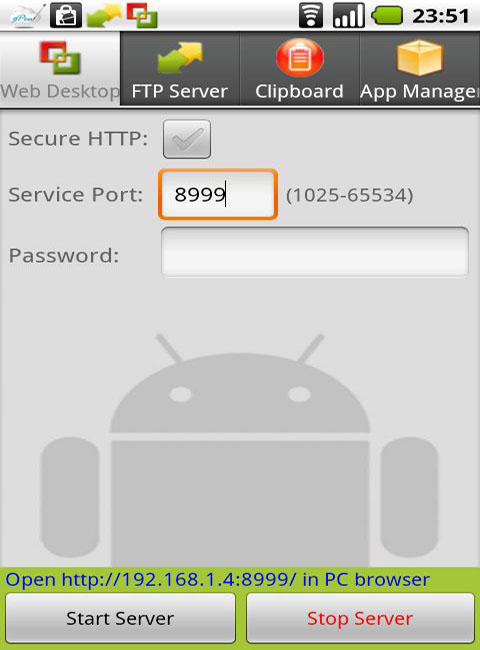Viewport: 480px width, 650px height.
Task: Tap the http://192.168.1.4:8999/ address text
Action: pyautogui.click(x=179, y=579)
